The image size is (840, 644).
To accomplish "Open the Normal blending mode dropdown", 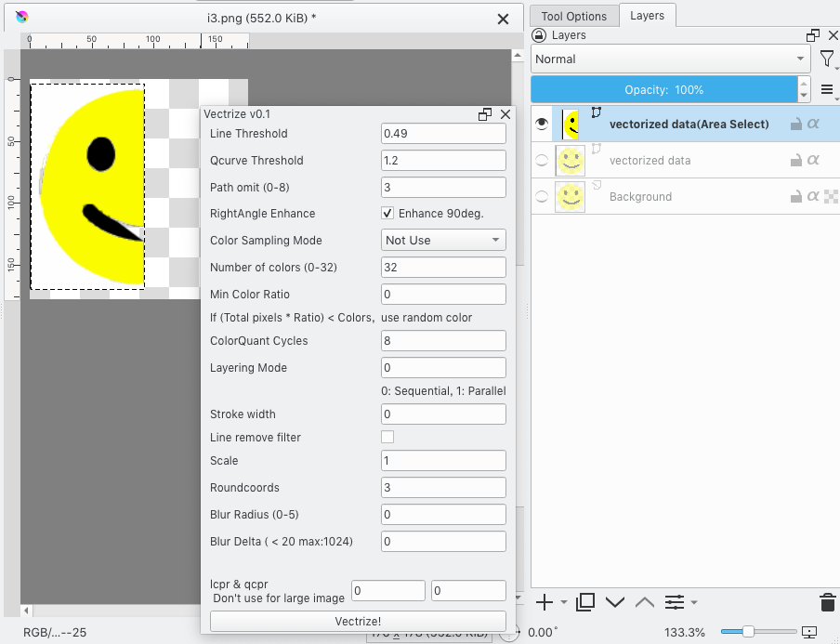I will [670, 59].
